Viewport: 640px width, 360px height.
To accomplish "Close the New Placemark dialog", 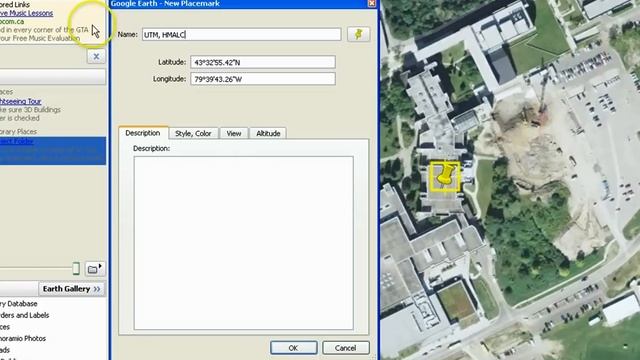I will 372,3.
